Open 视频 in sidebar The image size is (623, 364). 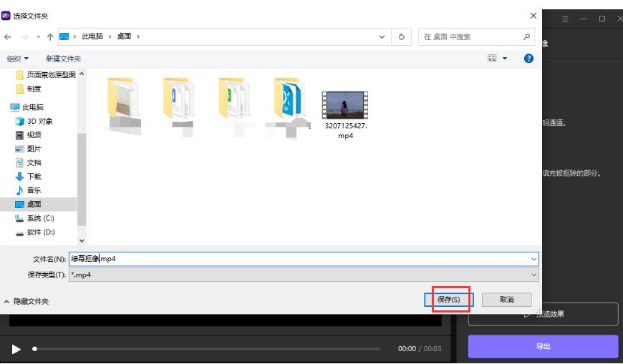(29, 135)
